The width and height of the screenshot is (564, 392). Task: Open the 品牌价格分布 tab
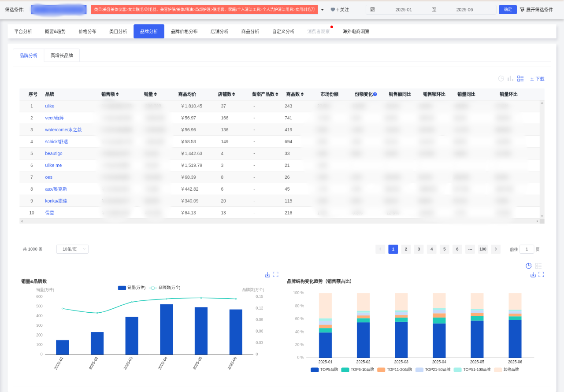184,31
